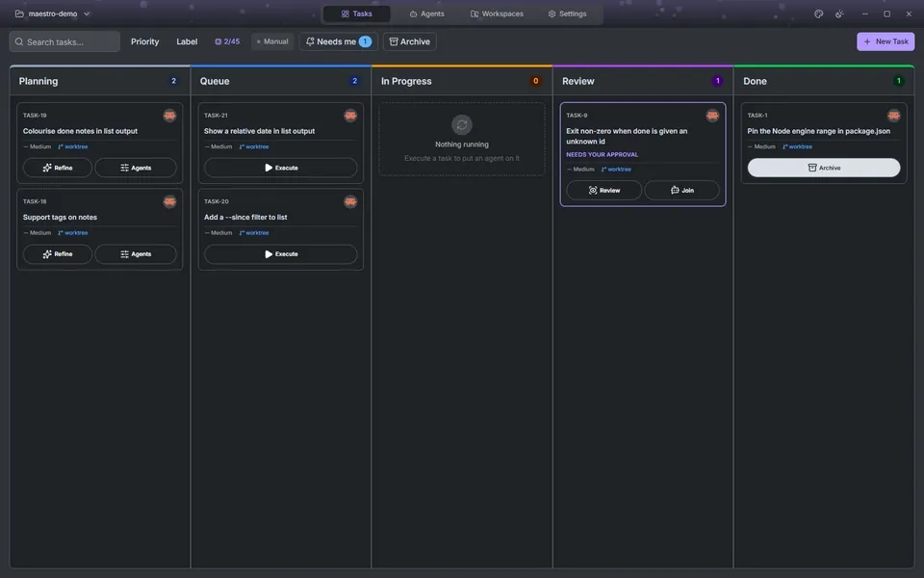
Task: Click the worktree link on TASK-1
Action: click(797, 146)
